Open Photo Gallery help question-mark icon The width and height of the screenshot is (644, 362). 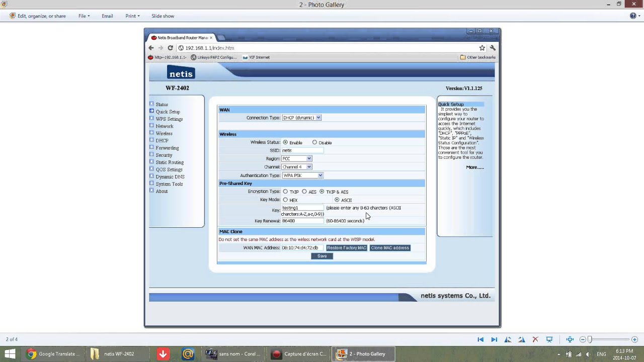click(633, 16)
